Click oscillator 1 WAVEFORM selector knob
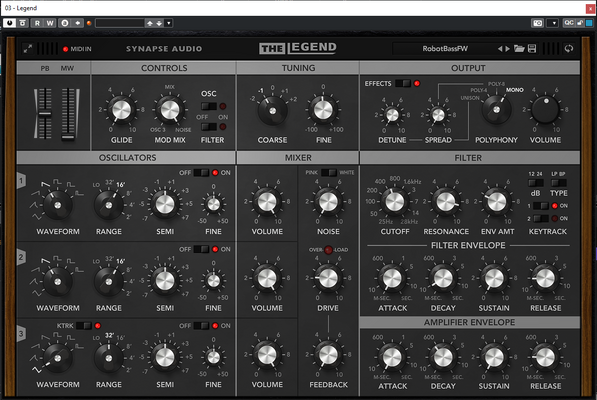597x400 pixels. point(57,205)
